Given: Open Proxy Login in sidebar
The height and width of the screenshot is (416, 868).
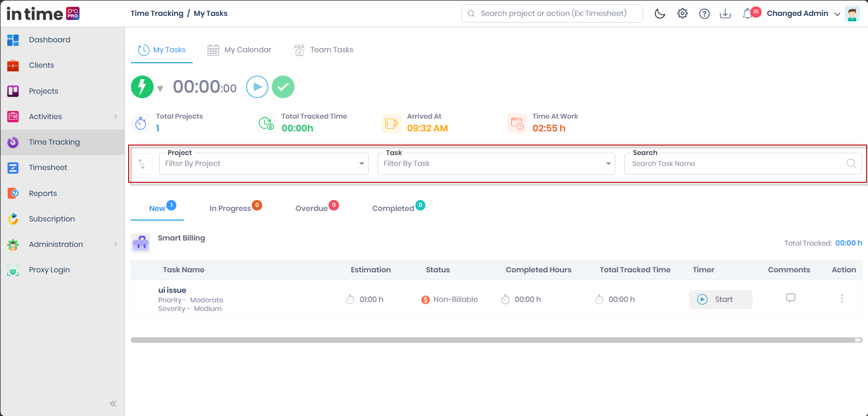Looking at the screenshot, I should [63, 270].
